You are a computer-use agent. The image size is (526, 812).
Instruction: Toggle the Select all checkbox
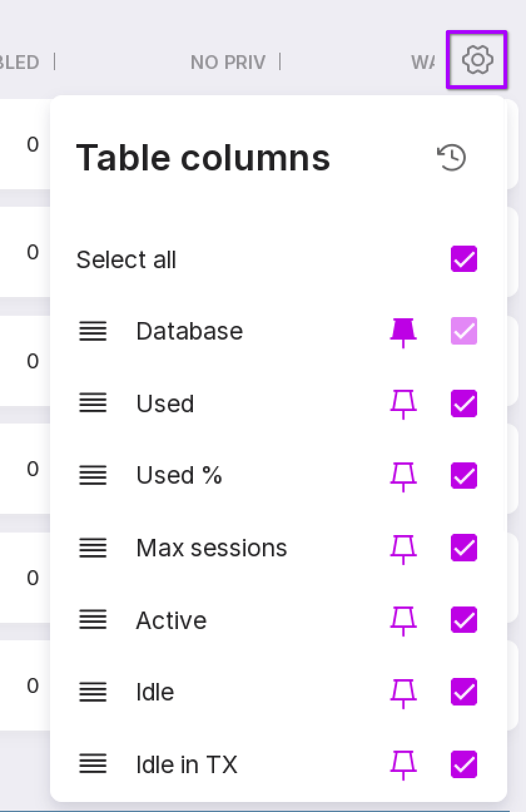(464, 259)
